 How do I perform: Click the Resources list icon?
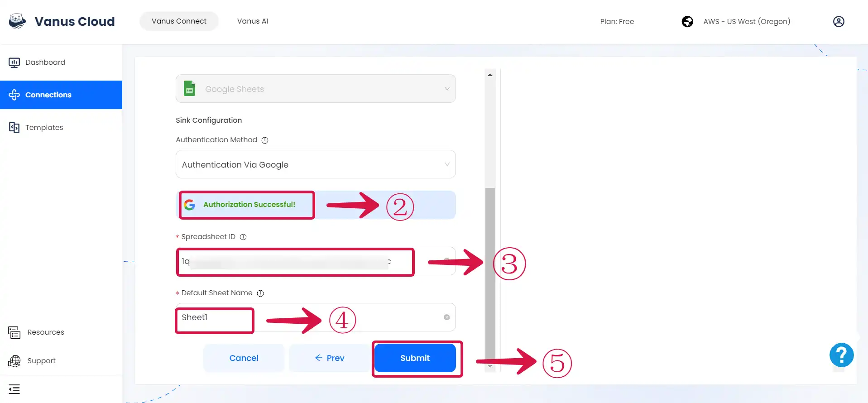[x=14, y=332]
